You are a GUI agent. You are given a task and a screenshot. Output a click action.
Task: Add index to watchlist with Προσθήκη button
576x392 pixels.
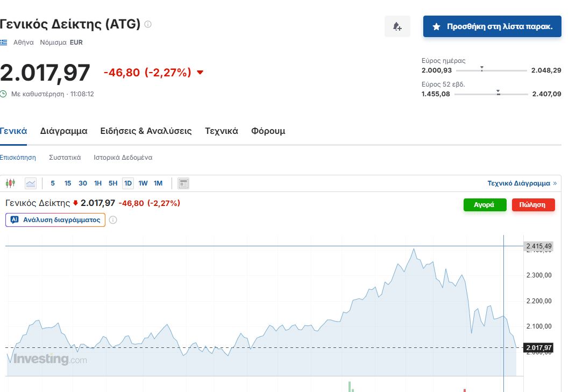[492, 26]
